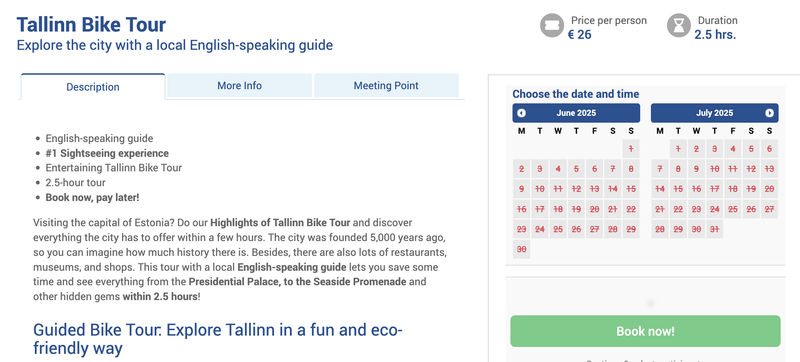Choose June 24 in the calendar

540,229
